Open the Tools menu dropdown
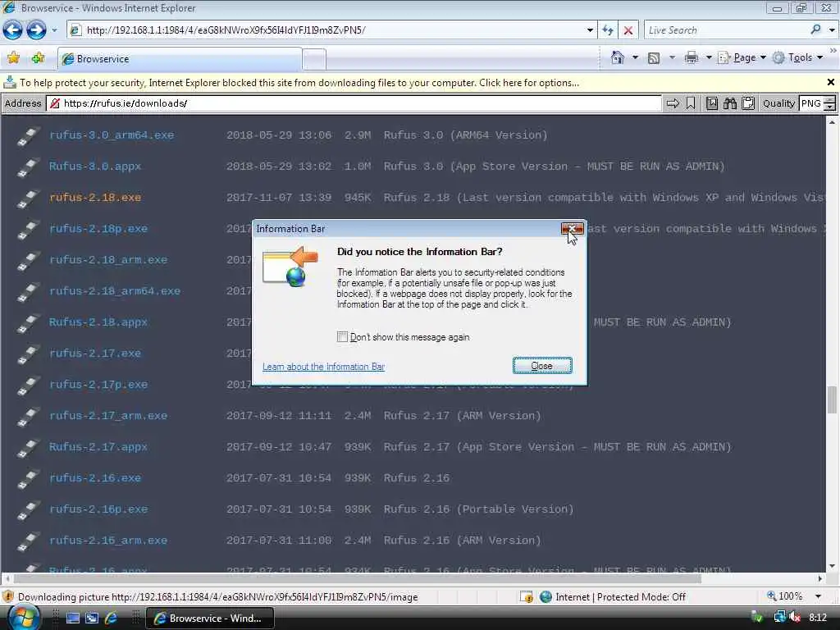This screenshot has height=630, width=840. (798, 57)
